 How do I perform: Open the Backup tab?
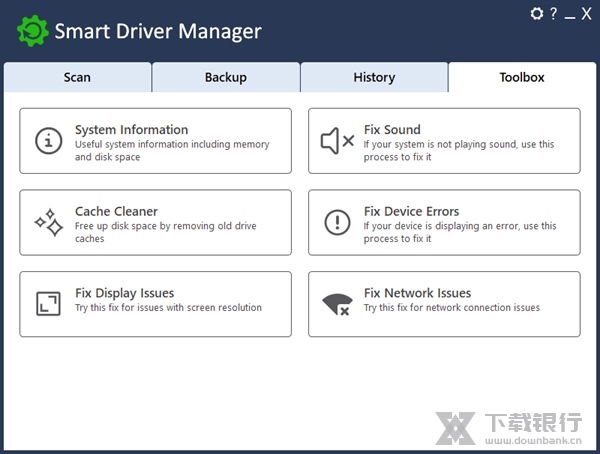coord(226,77)
